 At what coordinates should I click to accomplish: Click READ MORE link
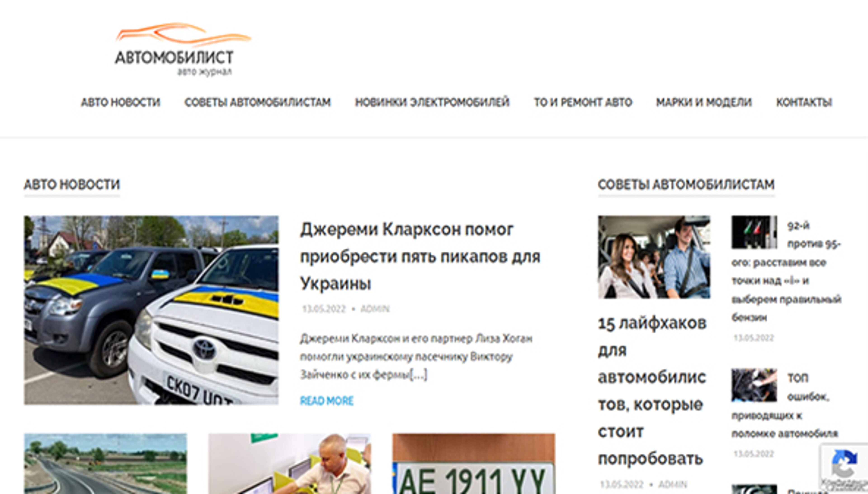326,401
